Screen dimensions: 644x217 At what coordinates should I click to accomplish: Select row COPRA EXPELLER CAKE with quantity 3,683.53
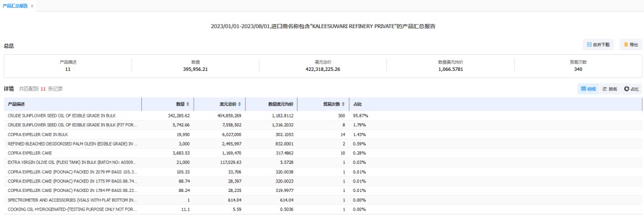pos(323,153)
